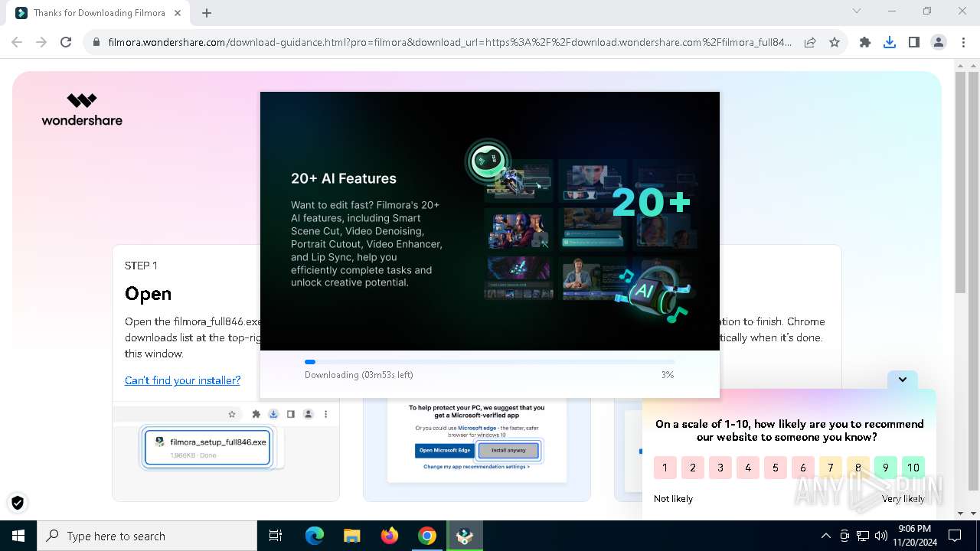Image resolution: width=980 pixels, height=551 pixels.
Task: Click the 3% progress value
Action: pyautogui.click(x=668, y=375)
